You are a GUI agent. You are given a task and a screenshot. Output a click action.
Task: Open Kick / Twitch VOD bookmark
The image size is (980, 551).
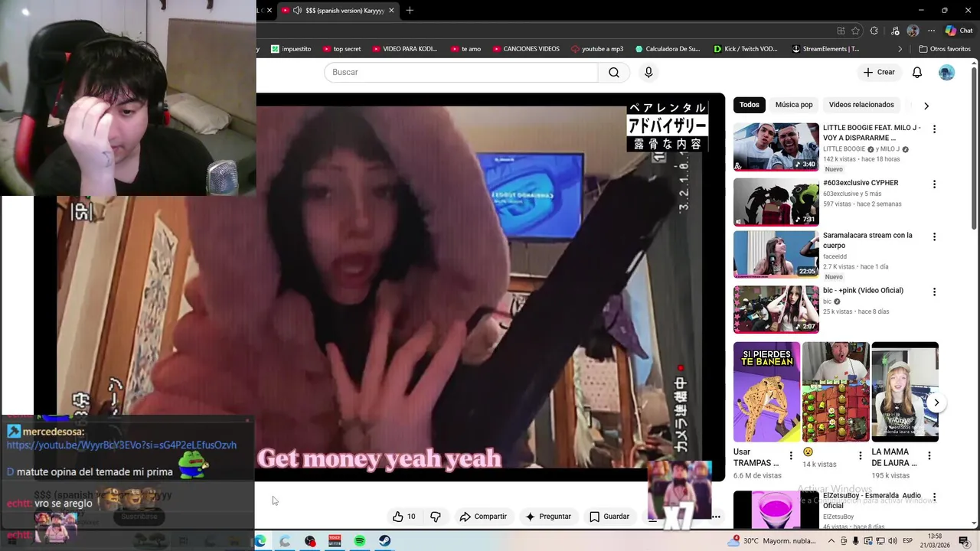coord(745,49)
